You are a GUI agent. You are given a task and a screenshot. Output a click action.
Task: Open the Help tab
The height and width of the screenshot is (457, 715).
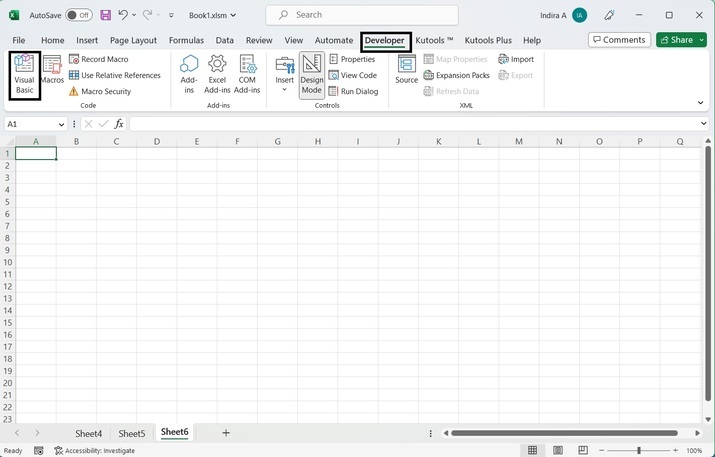[x=532, y=40]
